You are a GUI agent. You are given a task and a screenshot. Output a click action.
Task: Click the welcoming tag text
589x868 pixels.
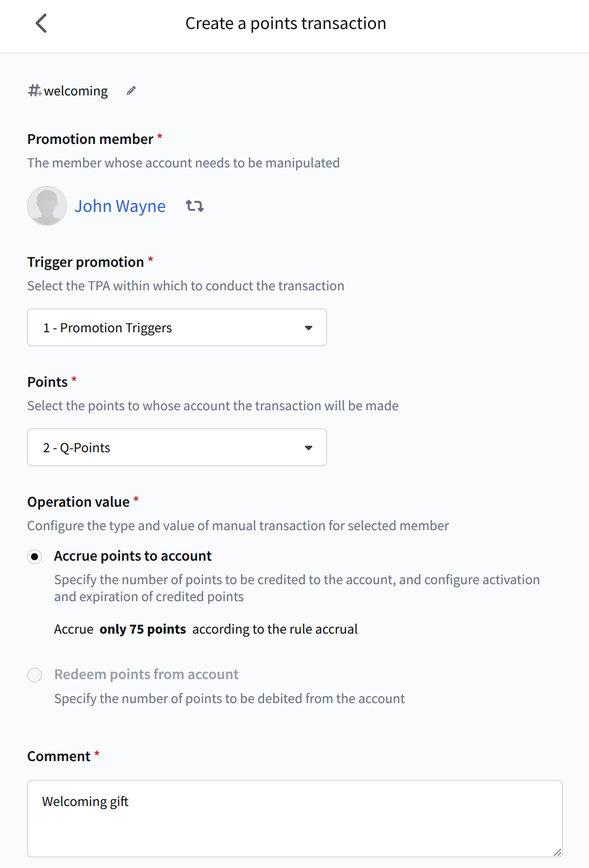(x=75, y=91)
